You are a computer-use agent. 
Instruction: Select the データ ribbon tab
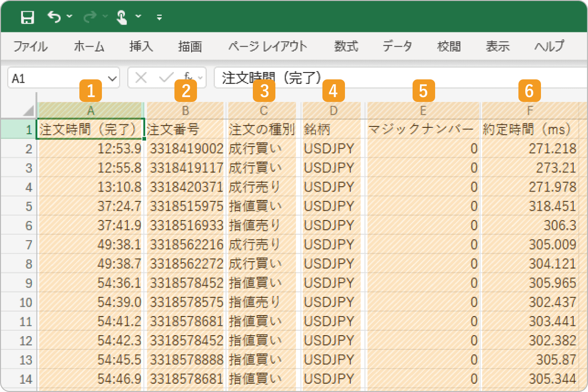pos(397,47)
